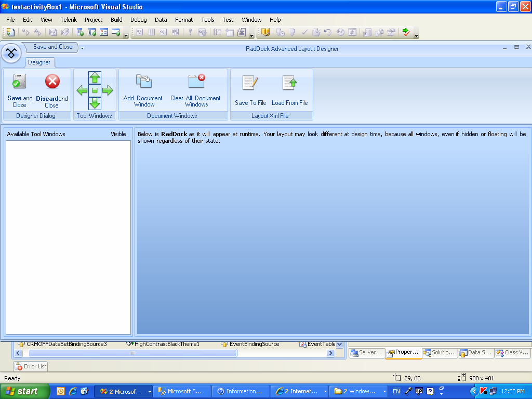The width and height of the screenshot is (532, 399).
Task: Expand Microsoft taskbar group dropdown
Action: click(149, 392)
